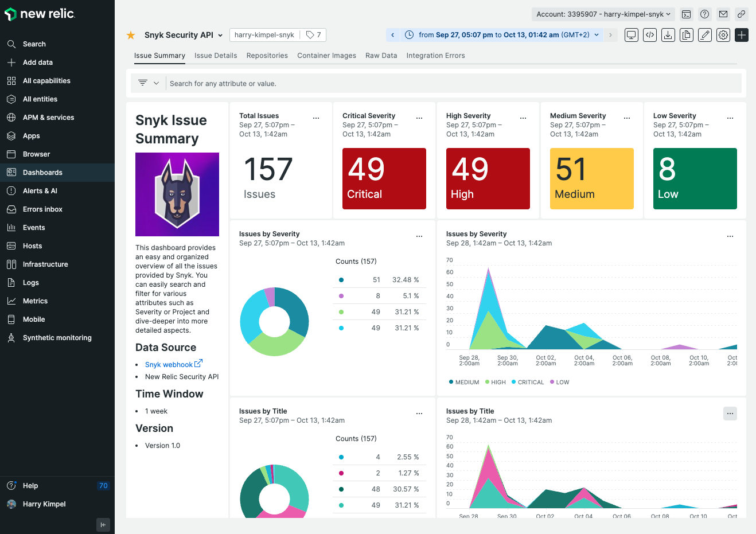The height and width of the screenshot is (534, 756).
Task: Open TV mode for the dashboard
Action: (x=631, y=35)
